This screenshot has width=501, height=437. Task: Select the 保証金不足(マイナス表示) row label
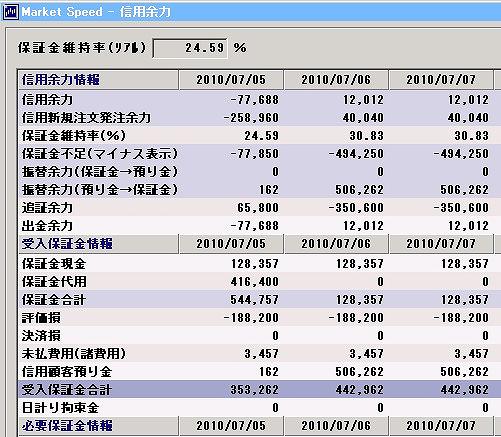(x=100, y=154)
